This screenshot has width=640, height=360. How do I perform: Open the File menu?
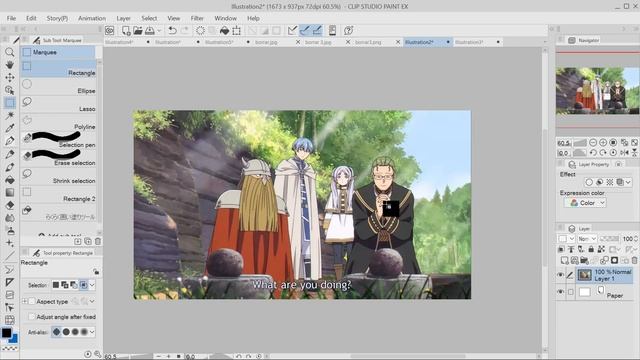pos(11,18)
